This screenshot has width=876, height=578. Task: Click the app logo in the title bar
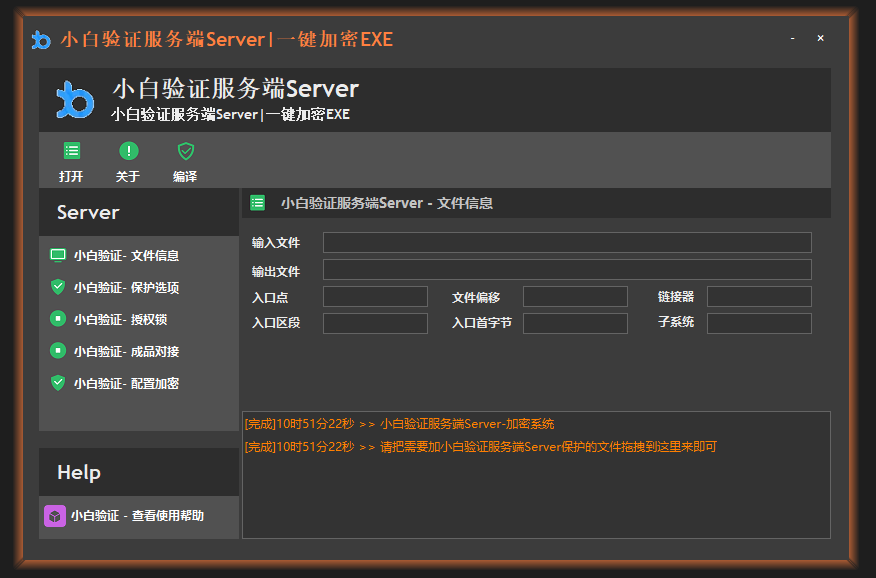[x=40, y=38]
